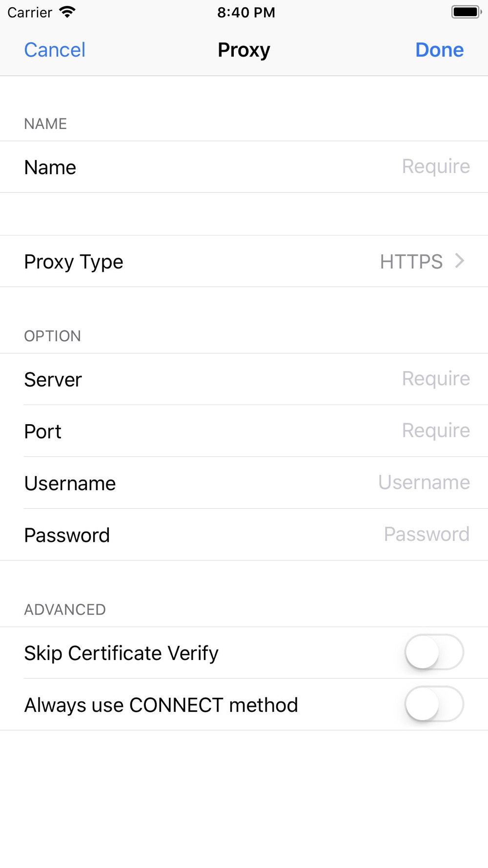Cancel the proxy setup
Viewport: 488px width, 868px height.
point(55,50)
